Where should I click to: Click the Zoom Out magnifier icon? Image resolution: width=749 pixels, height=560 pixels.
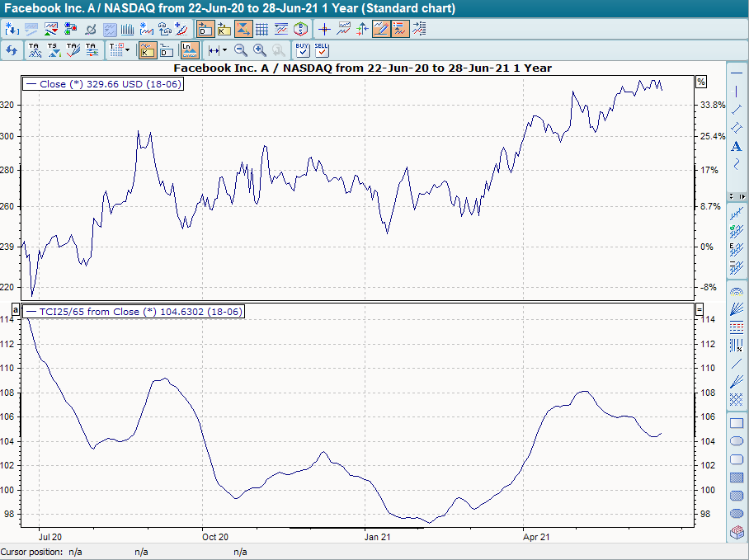click(x=241, y=50)
